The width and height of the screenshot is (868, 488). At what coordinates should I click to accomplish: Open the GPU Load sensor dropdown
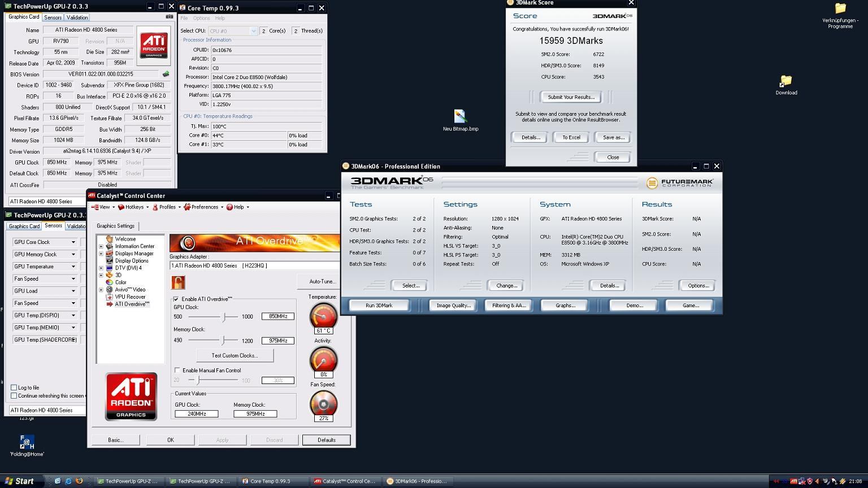(73, 291)
